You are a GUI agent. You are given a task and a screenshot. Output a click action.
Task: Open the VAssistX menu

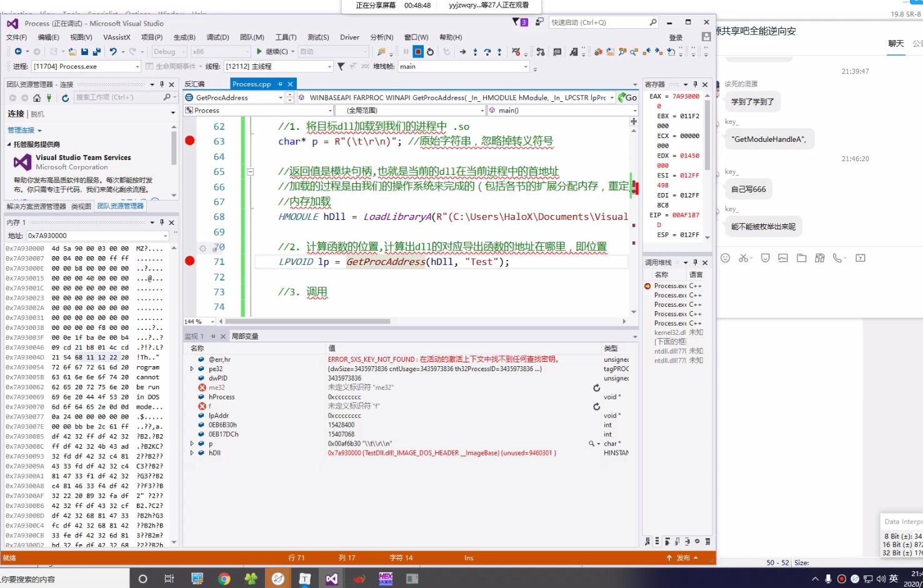pyautogui.click(x=117, y=37)
